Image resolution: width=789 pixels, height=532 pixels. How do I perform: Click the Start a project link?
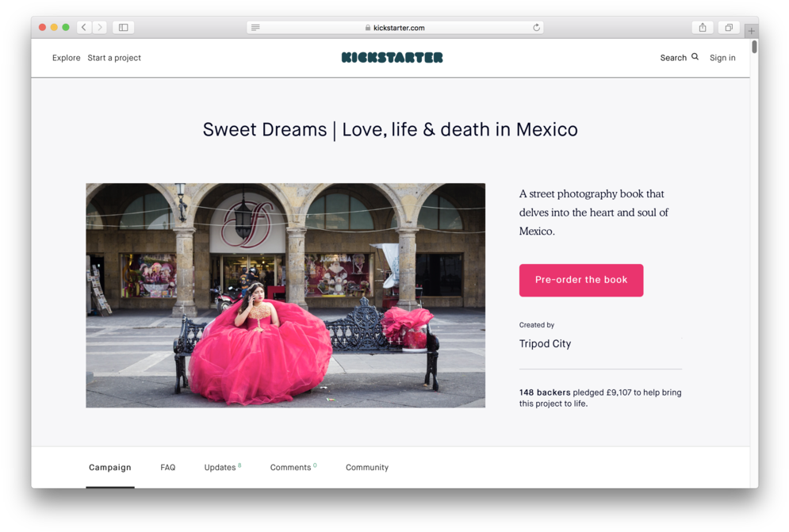coord(113,57)
